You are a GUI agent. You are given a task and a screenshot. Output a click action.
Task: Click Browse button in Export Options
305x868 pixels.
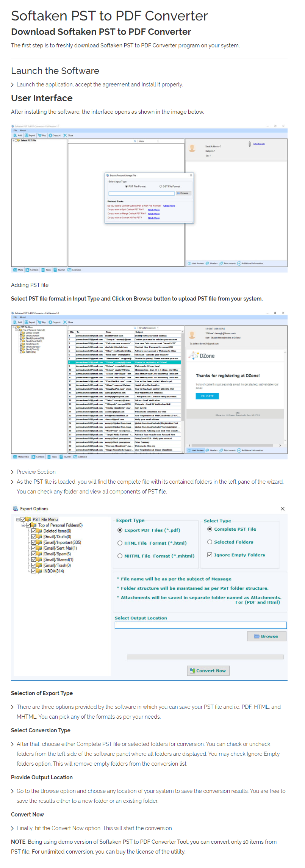[x=267, y=636]
